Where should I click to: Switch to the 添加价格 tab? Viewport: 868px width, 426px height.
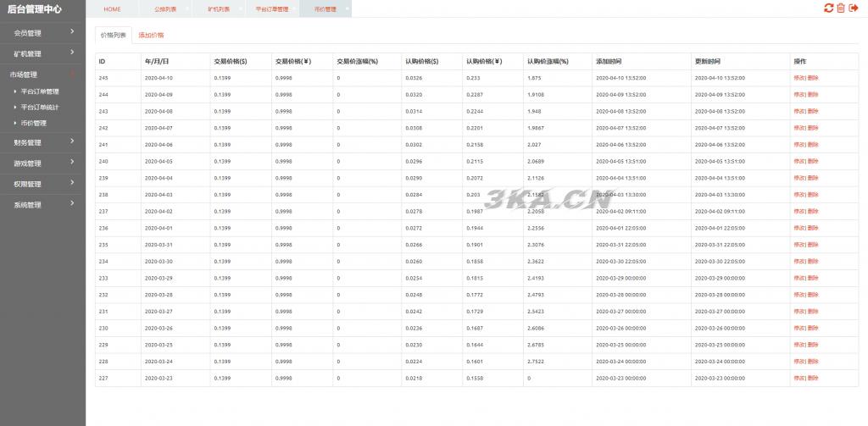coord(151,36)
